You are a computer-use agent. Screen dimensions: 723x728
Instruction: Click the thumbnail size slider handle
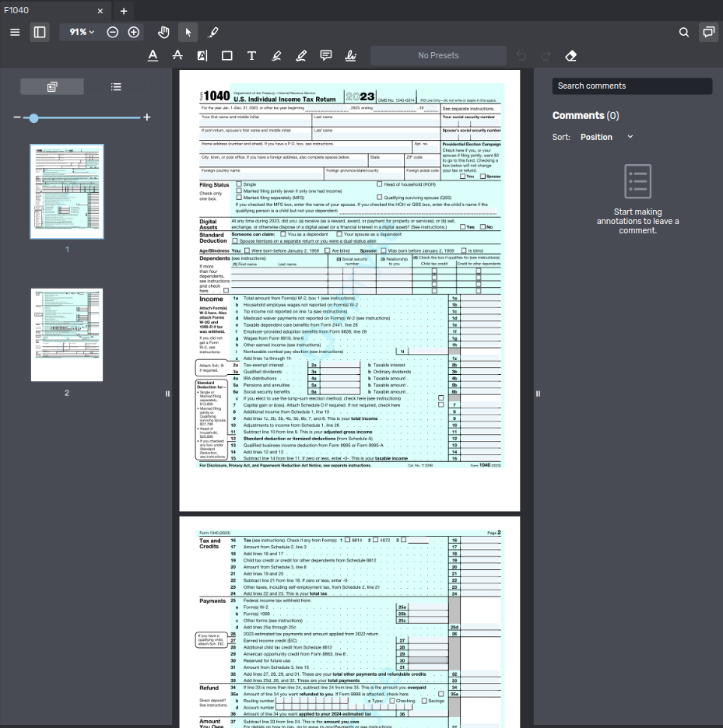(x=33, y=118)
